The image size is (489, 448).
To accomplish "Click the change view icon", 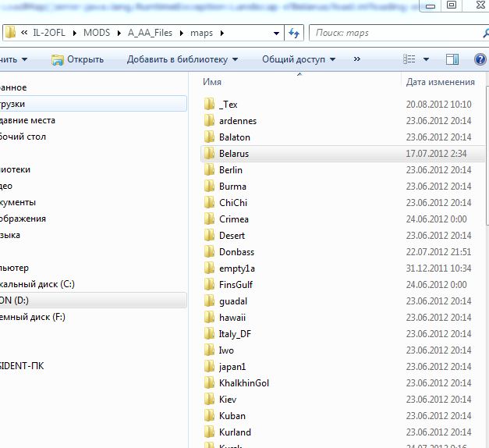I will (409, 59).
